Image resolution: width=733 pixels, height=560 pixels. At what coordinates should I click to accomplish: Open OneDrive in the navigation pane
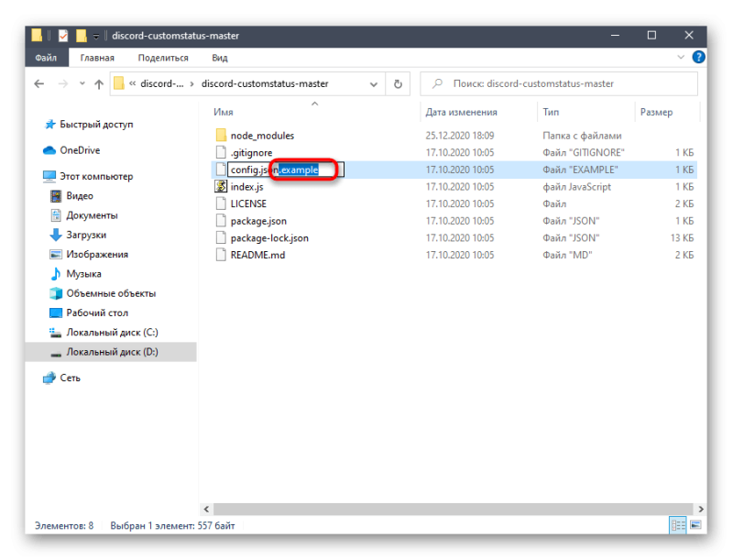pyautogui.click(x=80, y=150)
